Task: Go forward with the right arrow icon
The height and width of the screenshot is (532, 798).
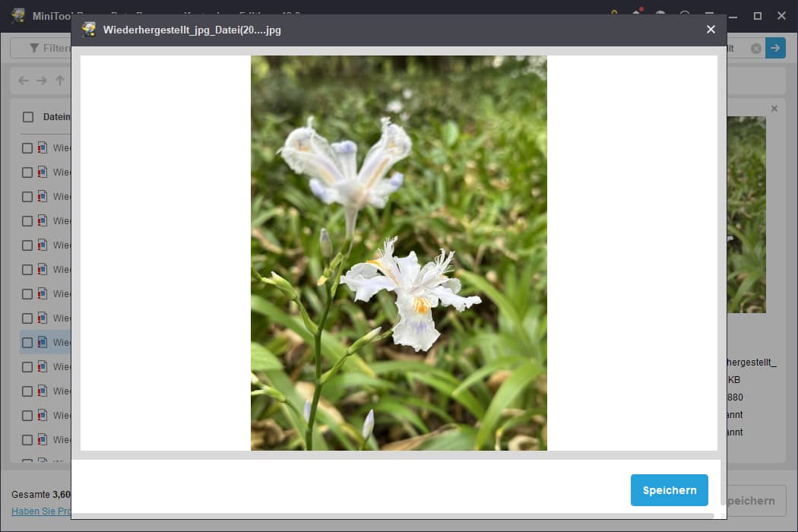Action: click(42, 81)
